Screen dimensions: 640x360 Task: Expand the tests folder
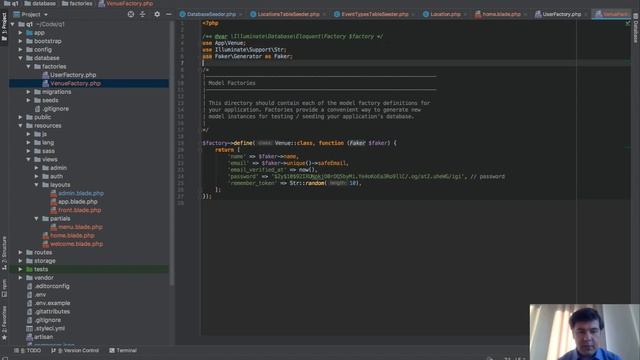click(x=20, y=269)
